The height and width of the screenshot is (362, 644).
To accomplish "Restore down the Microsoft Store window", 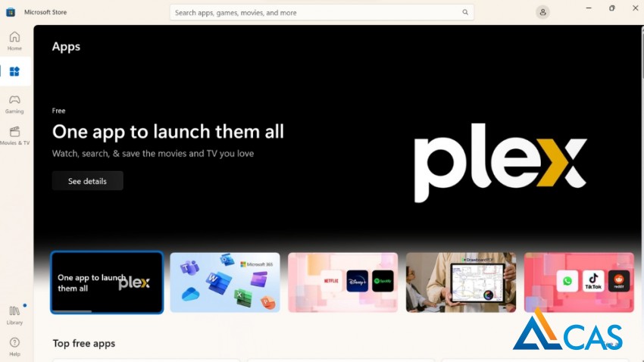I will [612, 8].
